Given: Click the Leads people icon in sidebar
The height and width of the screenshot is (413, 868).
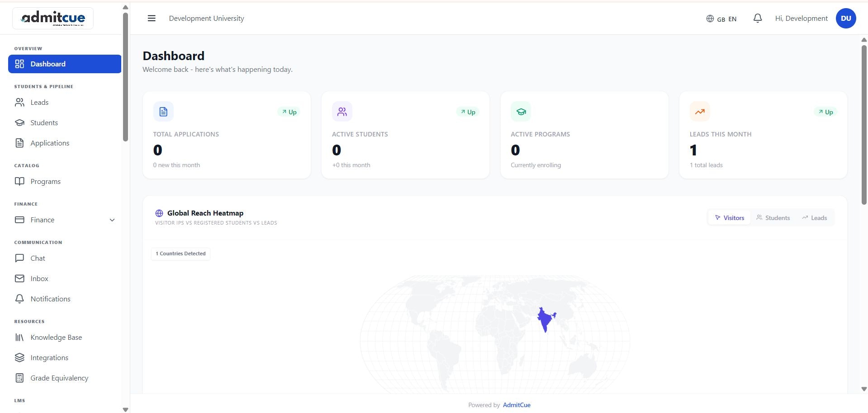Looking at the screenshot, I should (x=19, y=103).
